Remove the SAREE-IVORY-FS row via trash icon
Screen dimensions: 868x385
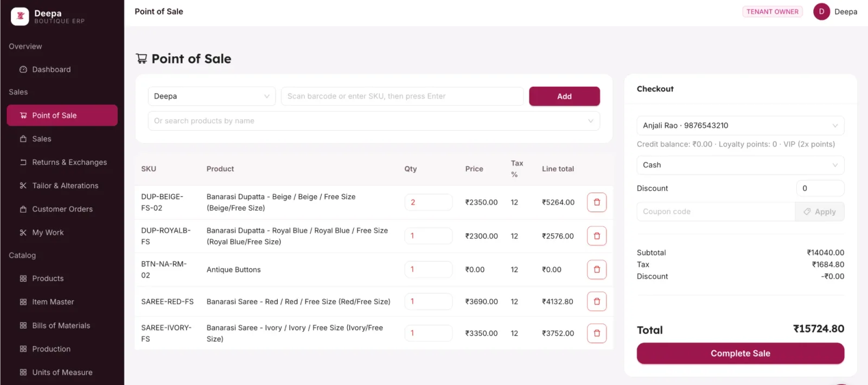pyautogui.click(x=597, y=333)
